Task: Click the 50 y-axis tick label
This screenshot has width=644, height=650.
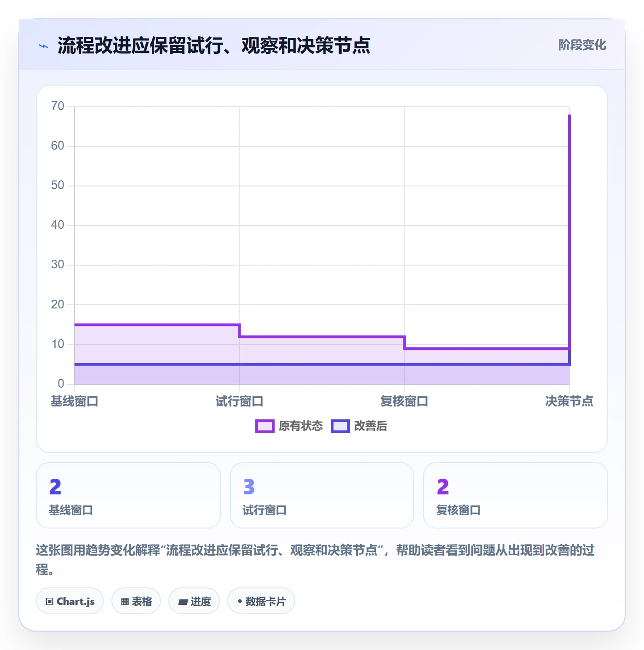Action: pyautogui.click(x=58, y=186)
